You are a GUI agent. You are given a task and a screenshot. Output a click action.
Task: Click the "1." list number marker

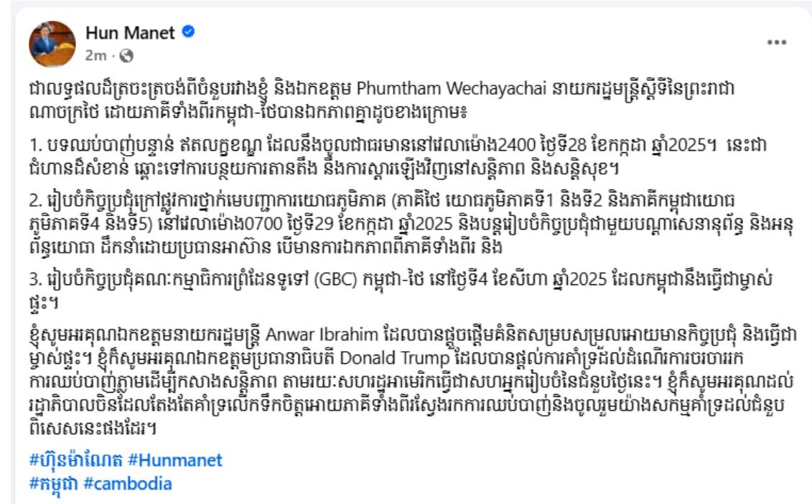click(x=35, y=145)
